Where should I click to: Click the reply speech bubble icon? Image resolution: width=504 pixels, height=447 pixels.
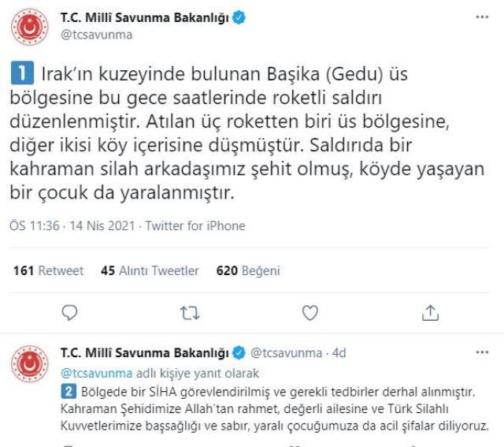[x=69, y=312]
